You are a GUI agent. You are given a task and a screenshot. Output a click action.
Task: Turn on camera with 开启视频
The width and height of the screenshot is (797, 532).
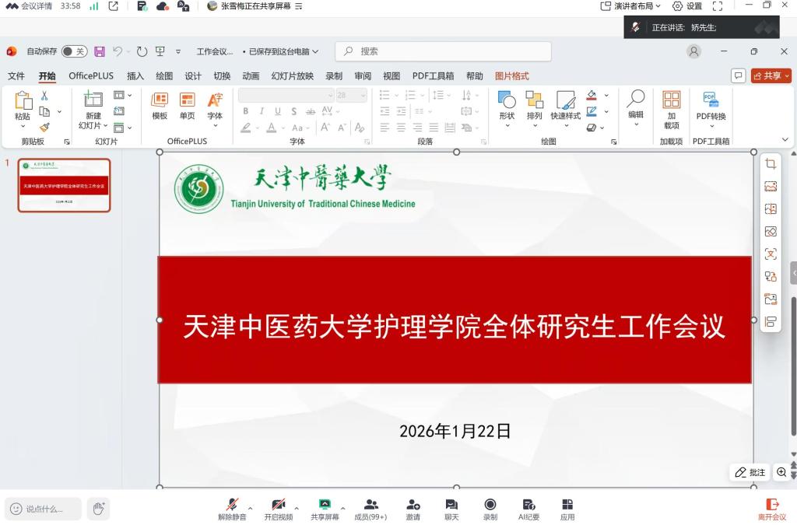coord(278,509)
